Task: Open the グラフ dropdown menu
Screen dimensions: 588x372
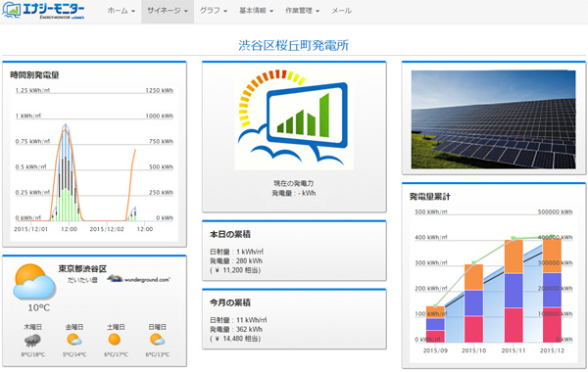Action: [214, 11]
